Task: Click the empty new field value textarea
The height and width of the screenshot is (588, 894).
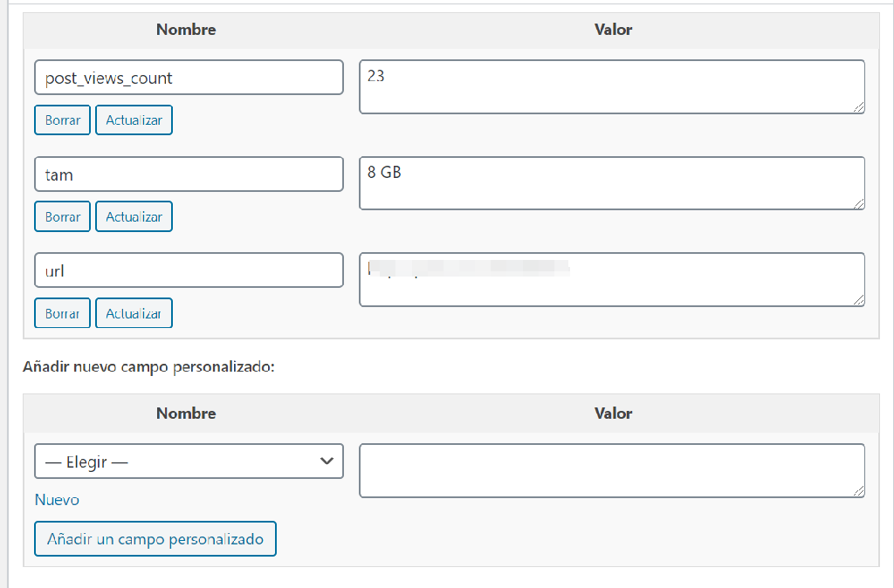Action: [612, 470]
